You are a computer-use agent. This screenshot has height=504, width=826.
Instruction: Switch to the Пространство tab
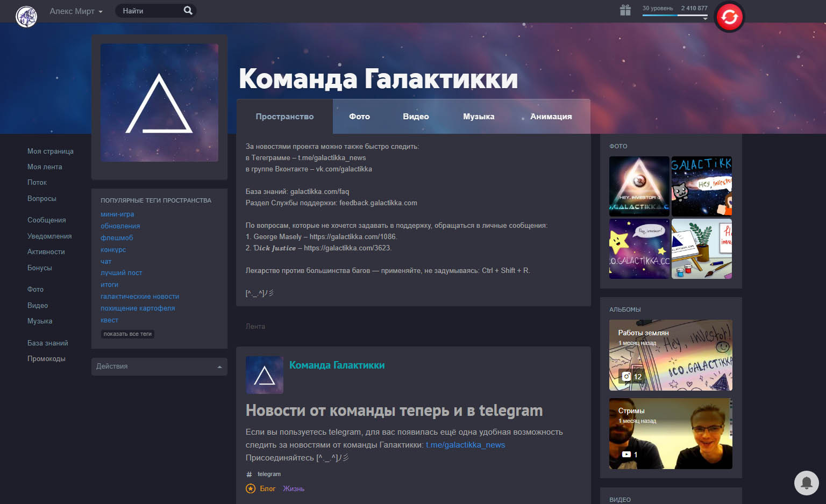(284, 117)
